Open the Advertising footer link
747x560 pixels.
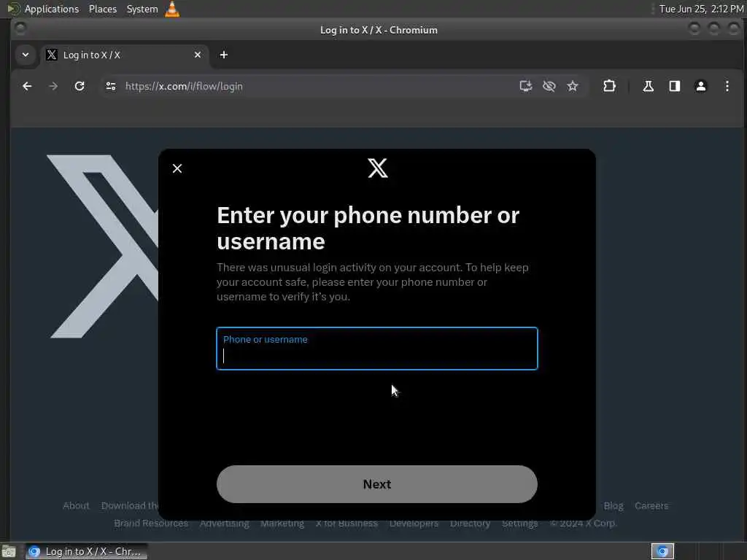225,524
